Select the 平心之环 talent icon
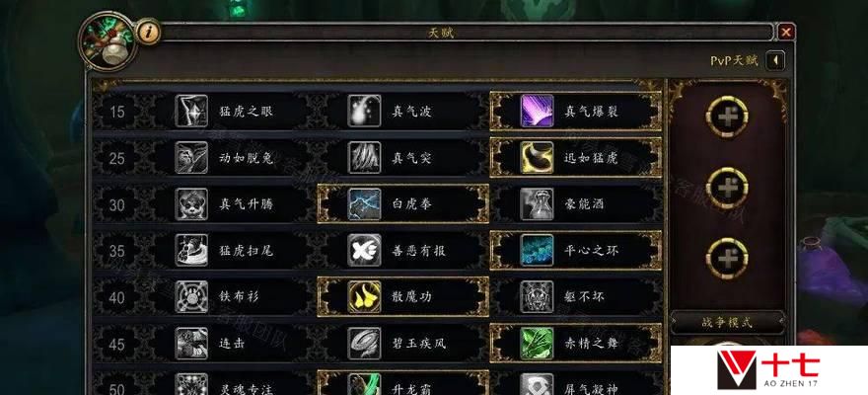868x395 pixels. [x=537, y=251]
